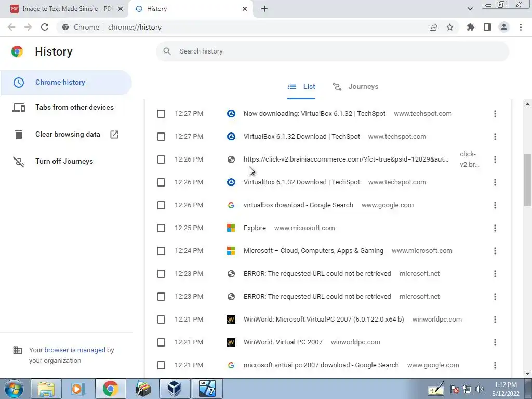
Task: Open the Windows Start button
Action: pos(14,389)
